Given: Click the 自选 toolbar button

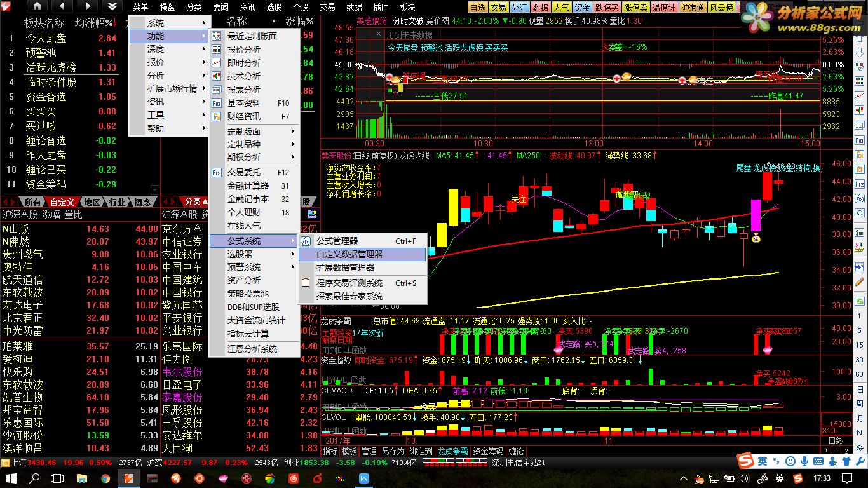Looking at the screenshot, I should tap(477, 8).
